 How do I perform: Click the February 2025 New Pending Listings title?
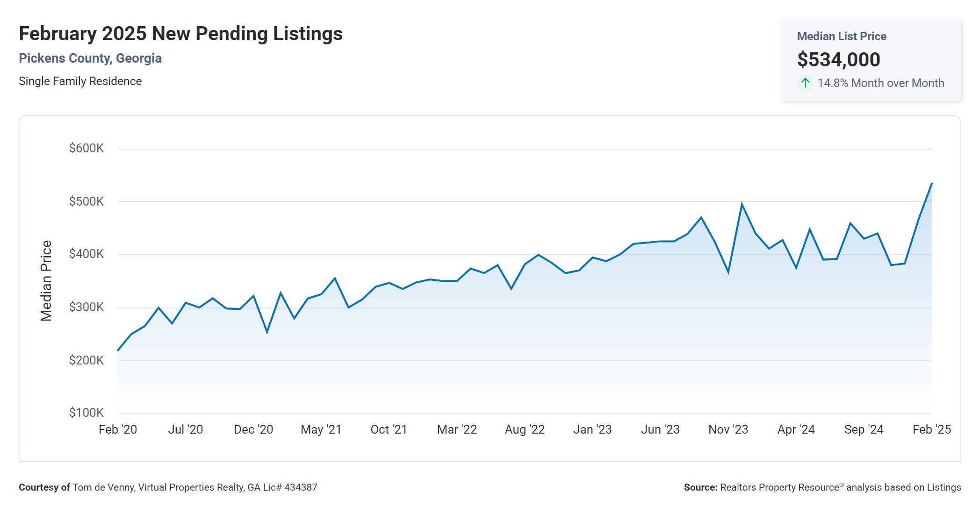(x=180, y=34)
